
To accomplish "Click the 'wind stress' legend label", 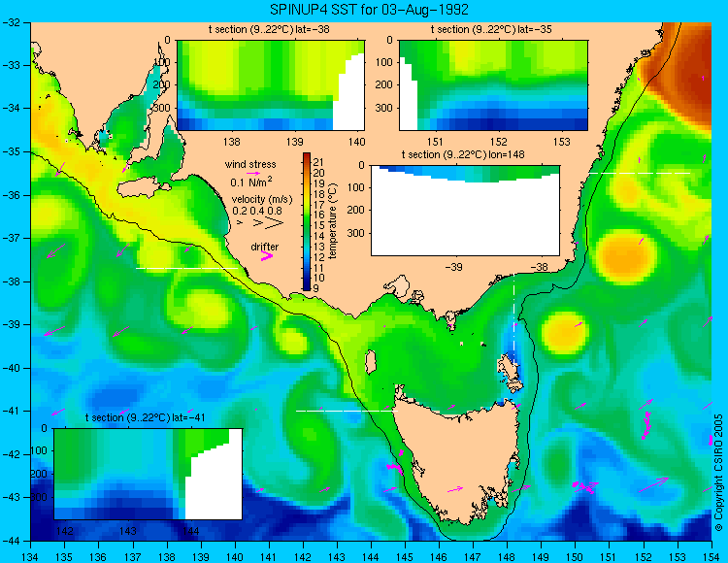I will click(x=250, y=164).
